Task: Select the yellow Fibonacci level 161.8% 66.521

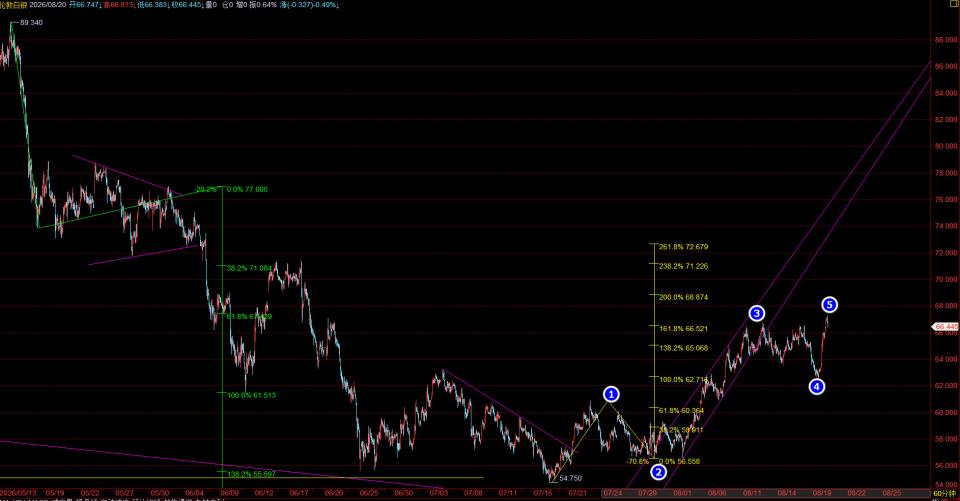Action: point(683,329)
